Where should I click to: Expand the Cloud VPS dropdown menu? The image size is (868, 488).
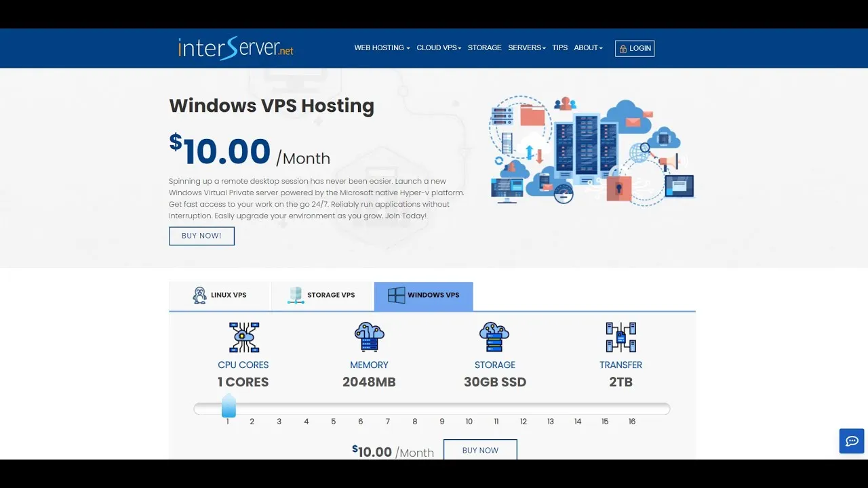439,48
